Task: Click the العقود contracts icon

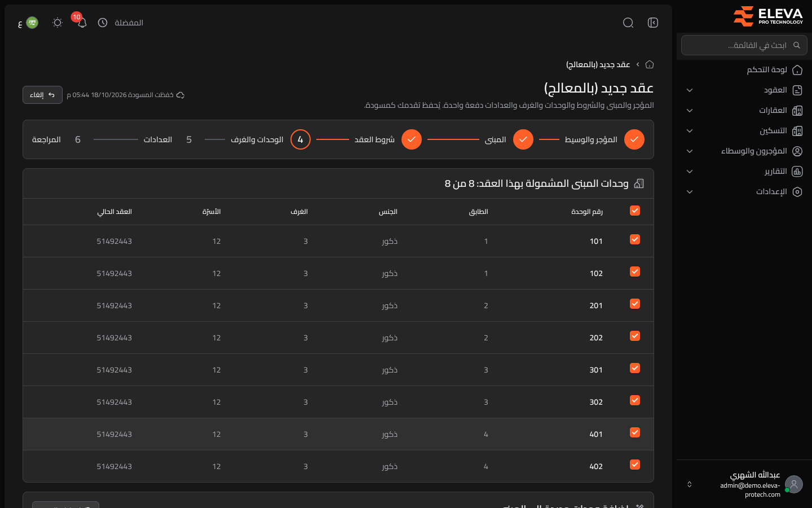Action: click(x=797, y=90)
